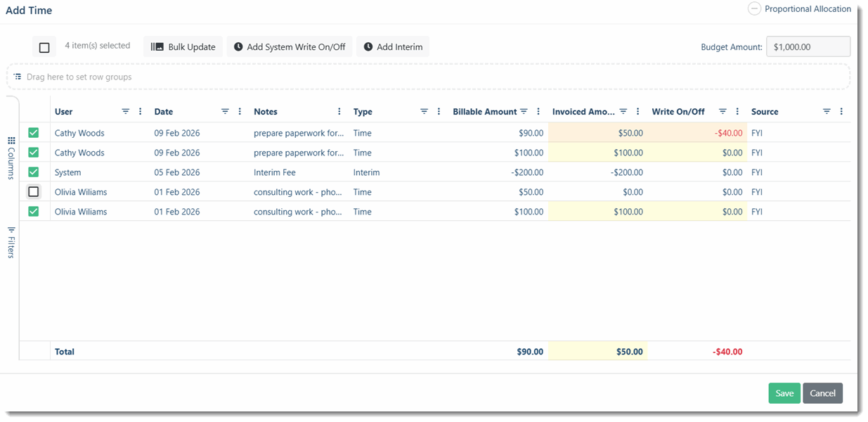Image resolution: width=868 pixels, height=422 pixels.
Task: Open filter icon for Billable Amount column
Action: (x=524, y=112)
